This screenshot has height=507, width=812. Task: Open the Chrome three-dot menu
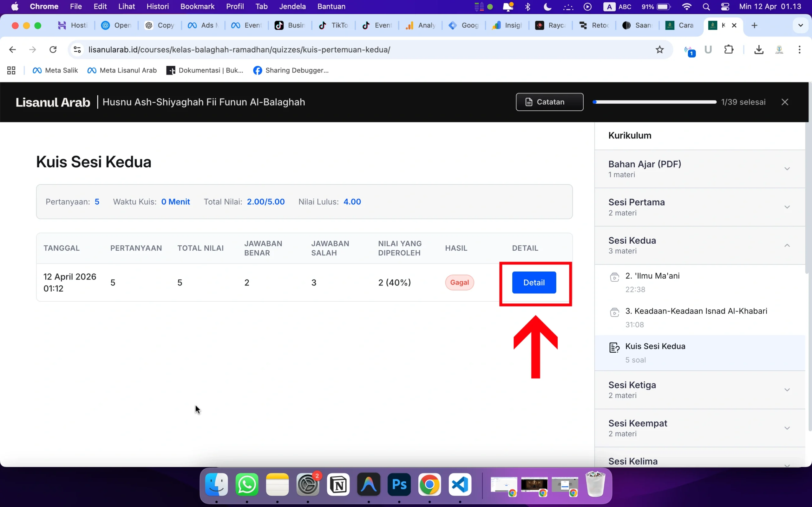799,50
